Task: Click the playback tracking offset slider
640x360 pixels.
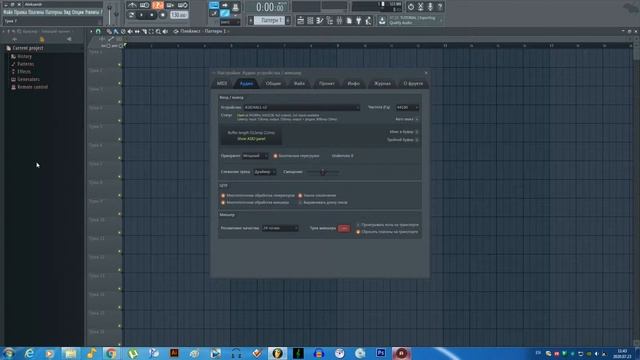Action: pyautogui.click(x=323, y=172)
